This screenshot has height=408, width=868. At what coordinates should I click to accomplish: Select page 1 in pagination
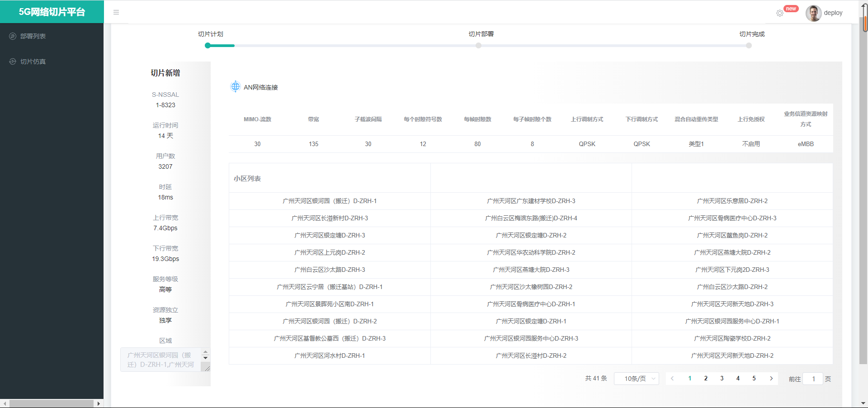[x=690, y=379]
